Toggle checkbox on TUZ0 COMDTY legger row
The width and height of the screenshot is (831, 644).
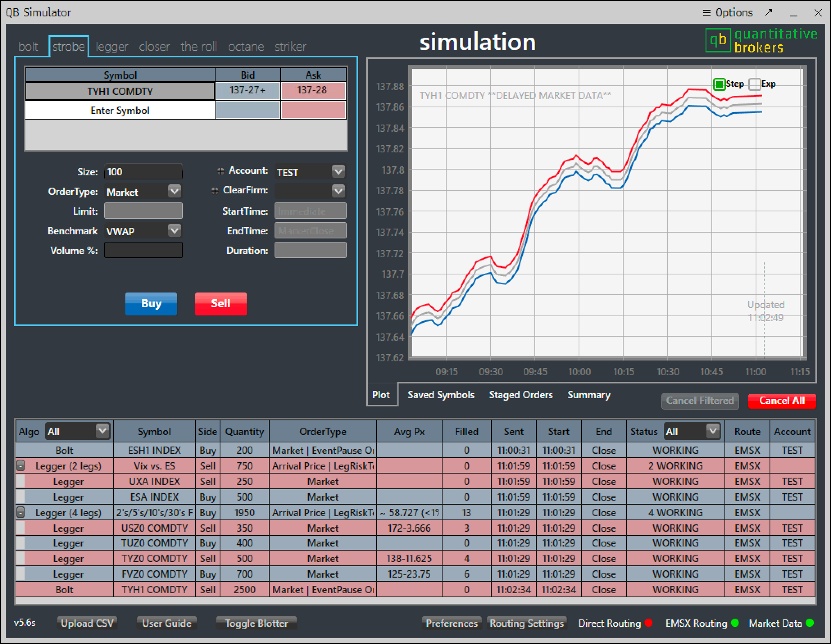pyautogui.click(x=20, y=543)
